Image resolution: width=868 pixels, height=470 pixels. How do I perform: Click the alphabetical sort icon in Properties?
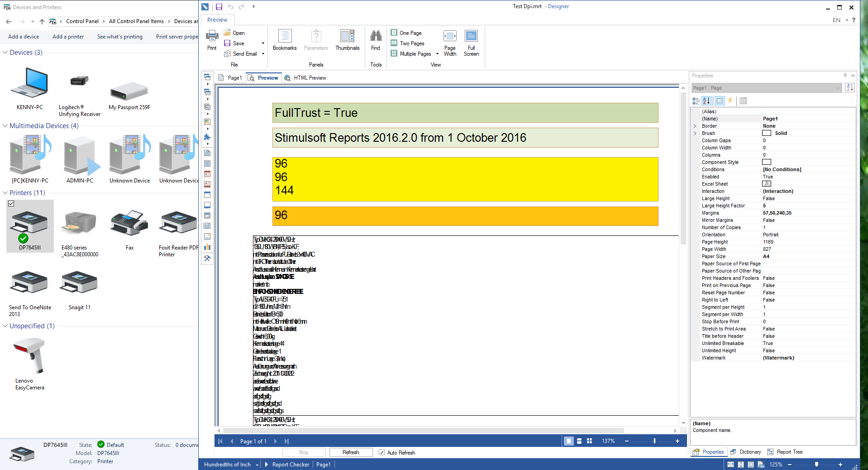pyautogui.click(x=707, y=101)
